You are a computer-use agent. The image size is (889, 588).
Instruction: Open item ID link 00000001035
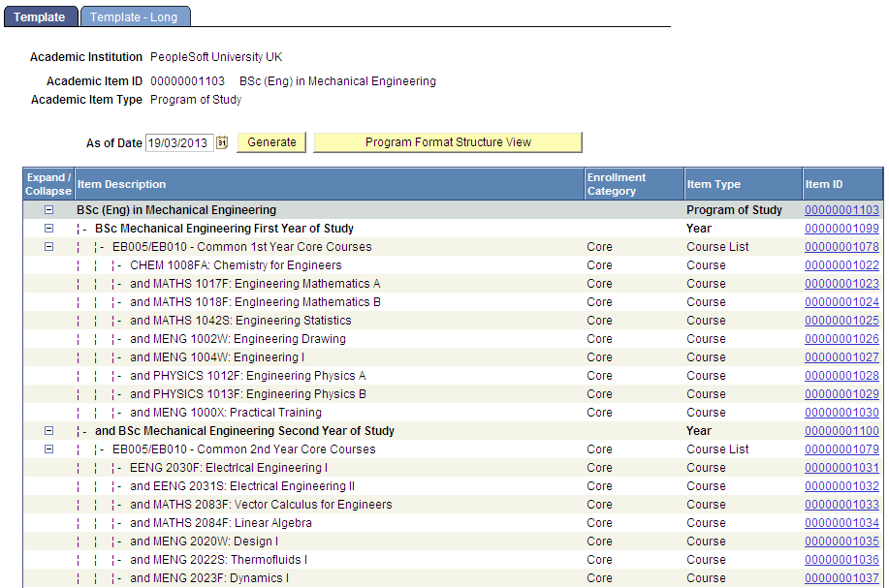[x=841, y=542]
